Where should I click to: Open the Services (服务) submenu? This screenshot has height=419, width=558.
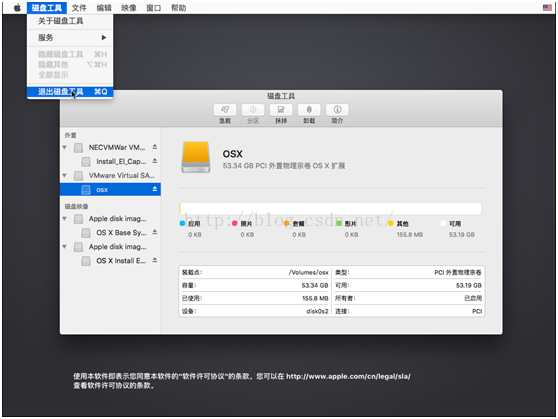tap(70, 37)
